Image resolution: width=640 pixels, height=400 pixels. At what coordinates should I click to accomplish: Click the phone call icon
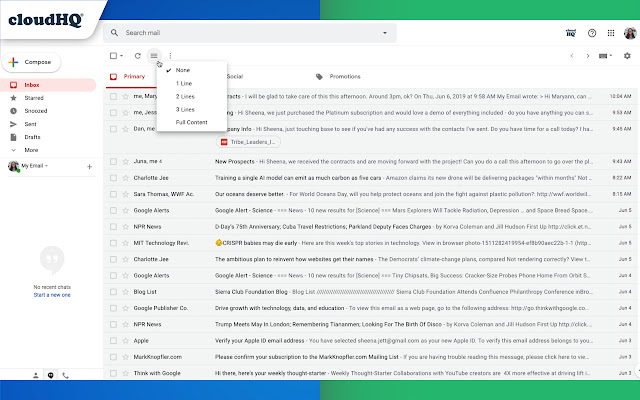[x=66, y=375]
